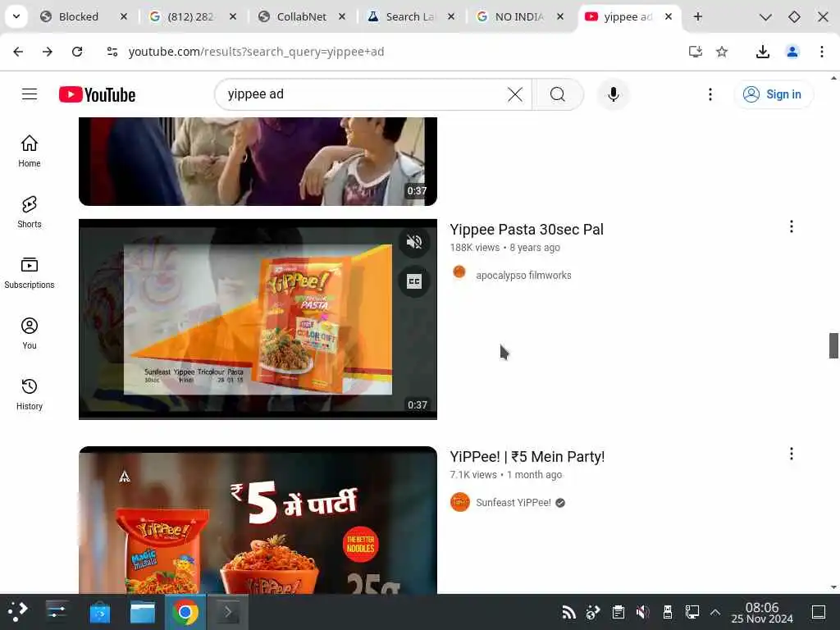The width and height of the screenshot is (840, 630).
Task: Play the Yippee Tricolour Pasta thumbnail
Action: click(258, 319)
